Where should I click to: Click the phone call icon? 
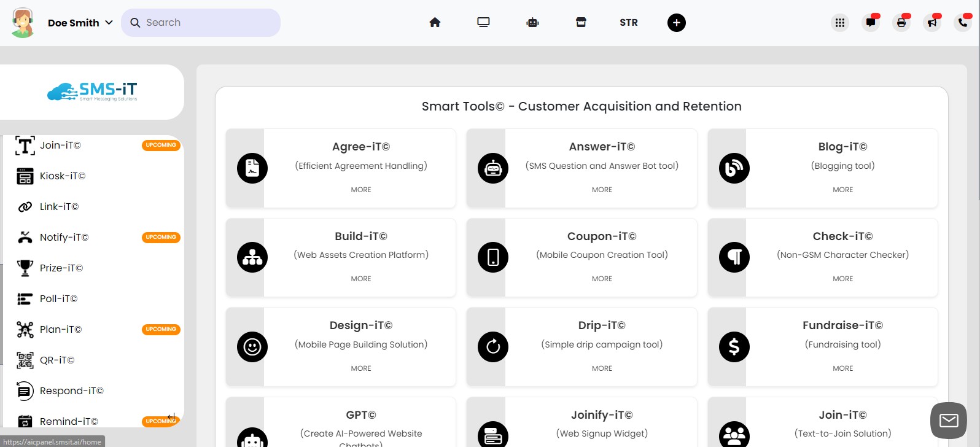point(962,23)
